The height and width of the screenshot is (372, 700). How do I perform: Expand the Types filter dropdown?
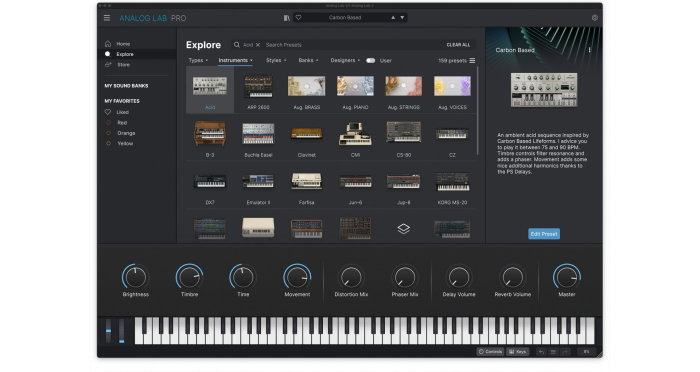click(198, 60)
